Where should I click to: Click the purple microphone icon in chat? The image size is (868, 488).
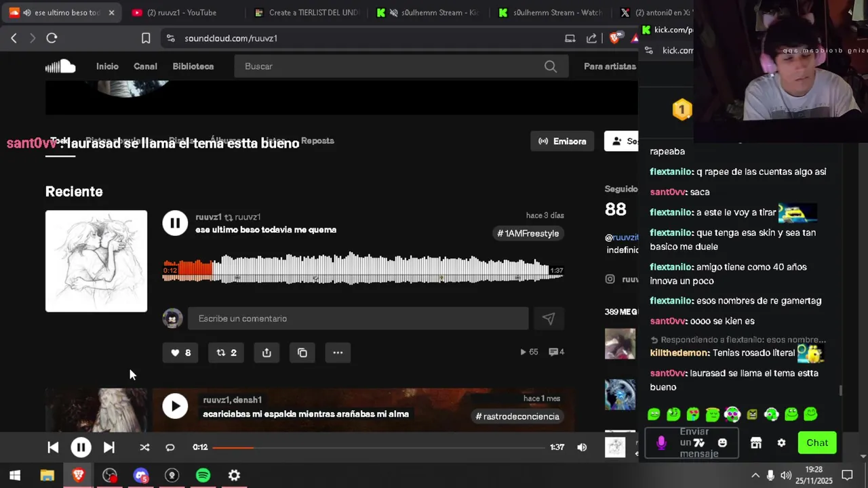pos(662,443)
